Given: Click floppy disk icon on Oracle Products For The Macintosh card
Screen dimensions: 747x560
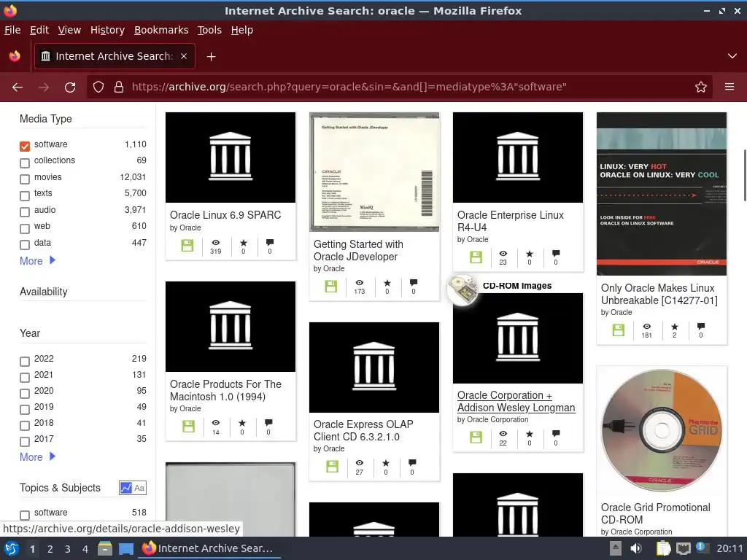Looking at the screenshot, I should click(188, 426).
